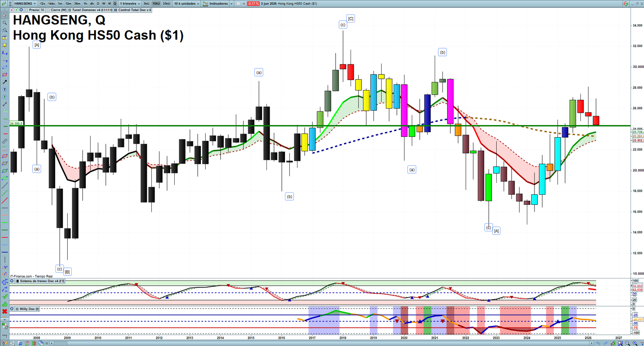Click the [C] wave label at top

351,19
